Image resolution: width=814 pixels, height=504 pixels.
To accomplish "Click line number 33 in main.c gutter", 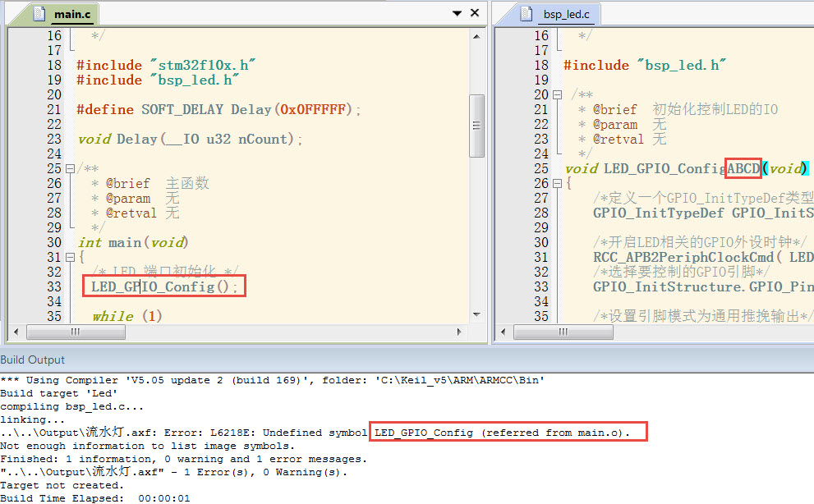I will point(54,286).
